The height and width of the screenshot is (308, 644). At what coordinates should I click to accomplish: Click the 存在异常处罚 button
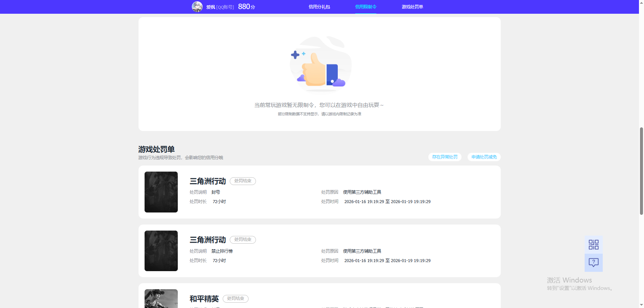click(x=444, y=157)
